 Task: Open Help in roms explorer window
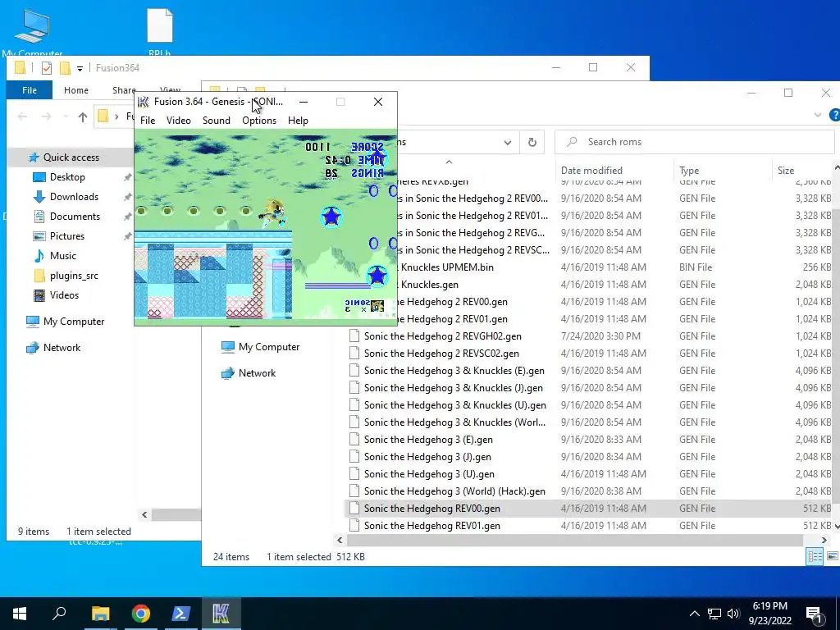(834, 115)
